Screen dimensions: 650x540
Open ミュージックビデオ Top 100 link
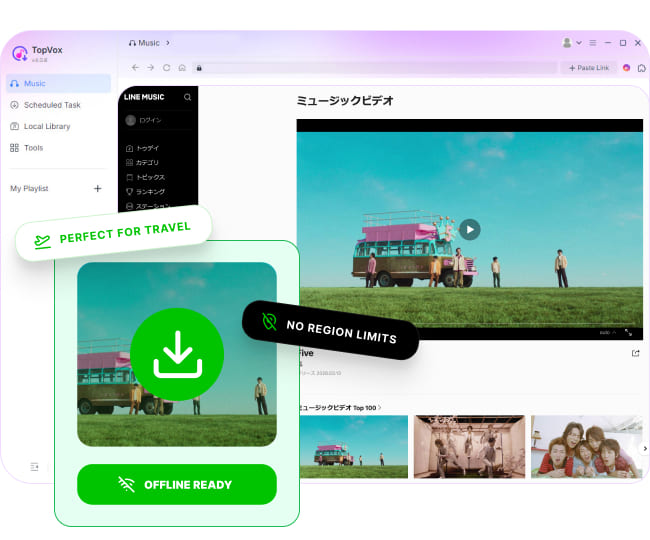(340, 408)
